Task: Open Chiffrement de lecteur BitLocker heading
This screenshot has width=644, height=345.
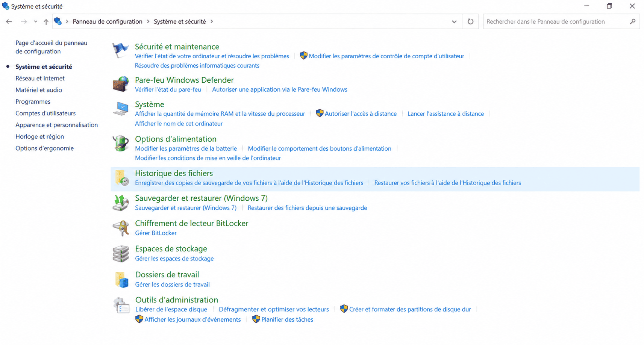Action: [192, 223]
